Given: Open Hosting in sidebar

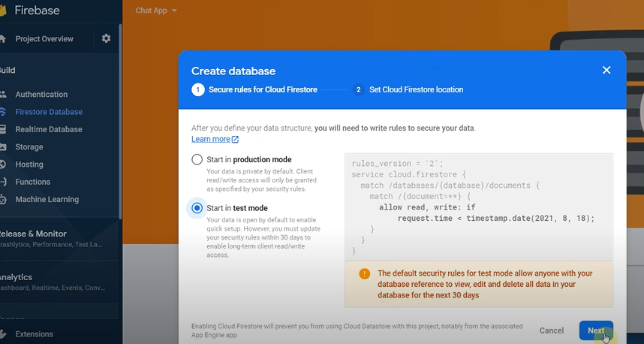Looking at the screenshot, I should coord(29,164).
